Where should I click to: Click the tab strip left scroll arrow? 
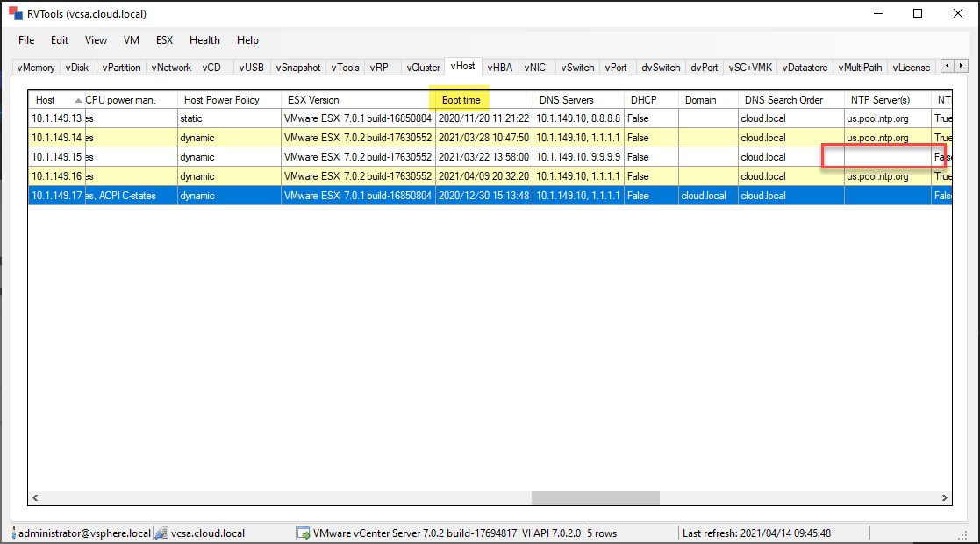coord(948,66)
